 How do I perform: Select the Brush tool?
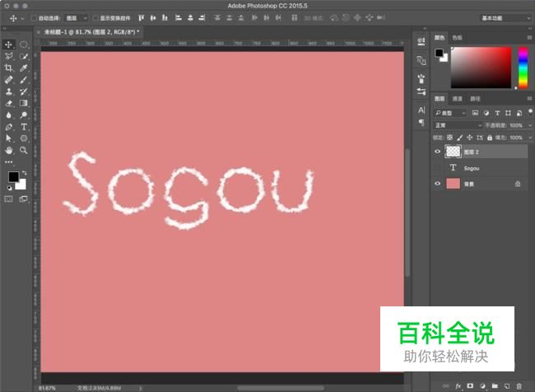[x=24, y=80]
